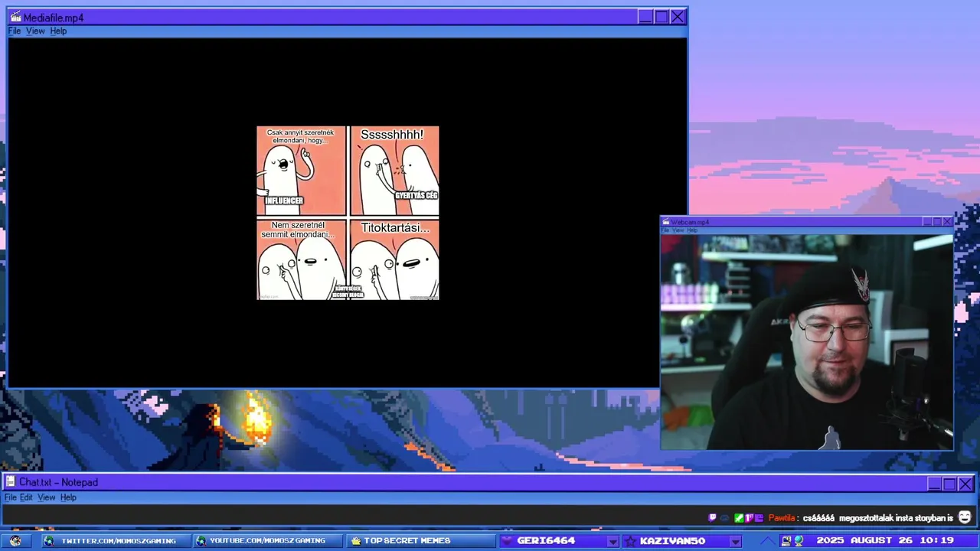Click the 'Nem szeretnél semmit elmondani' meme panel
The width and height of the screenshot is (980, 551).
click(301, 259)
